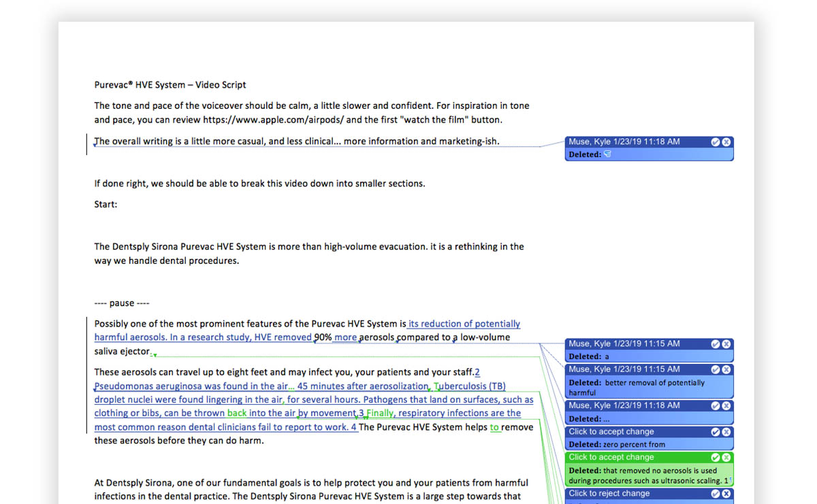Accept the deleted paragraph mark change
Screen dimensions: 817x504
(716, 142)
